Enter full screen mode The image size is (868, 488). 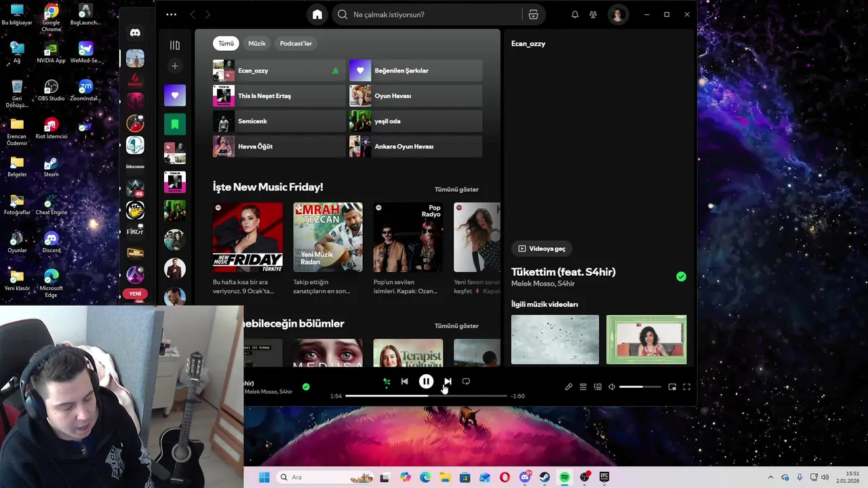point(687,387)
